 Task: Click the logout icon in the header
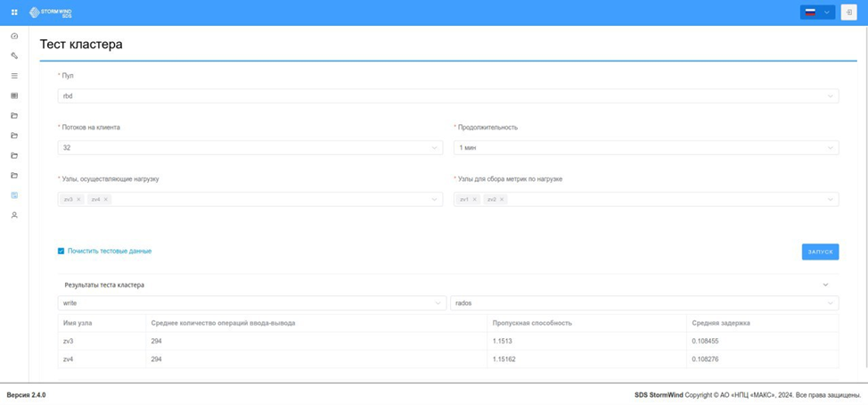pyautogui.click(x=848, y=12)
